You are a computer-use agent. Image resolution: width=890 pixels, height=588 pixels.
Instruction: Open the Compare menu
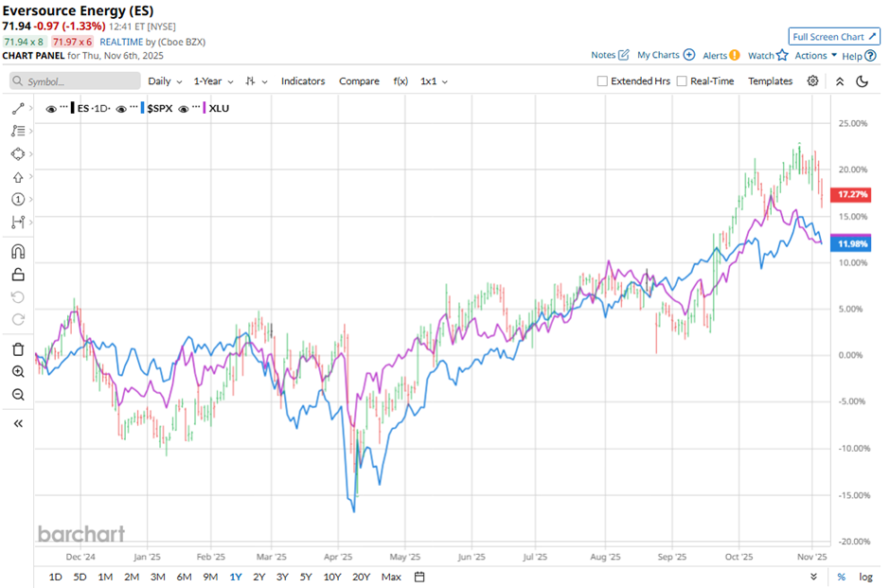pyautogui.click(x=359, y=81)
